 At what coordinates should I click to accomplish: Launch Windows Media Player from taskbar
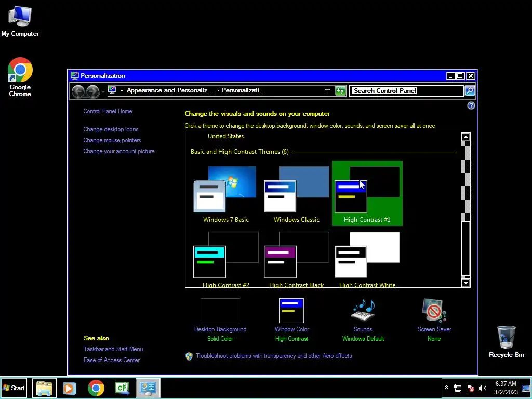click(x=69, y=388)
